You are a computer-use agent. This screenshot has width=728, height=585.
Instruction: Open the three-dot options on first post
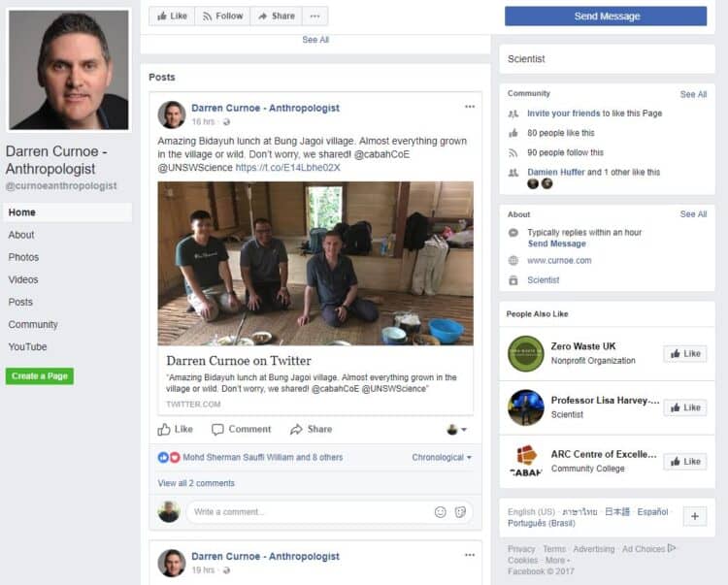[470, 107]
